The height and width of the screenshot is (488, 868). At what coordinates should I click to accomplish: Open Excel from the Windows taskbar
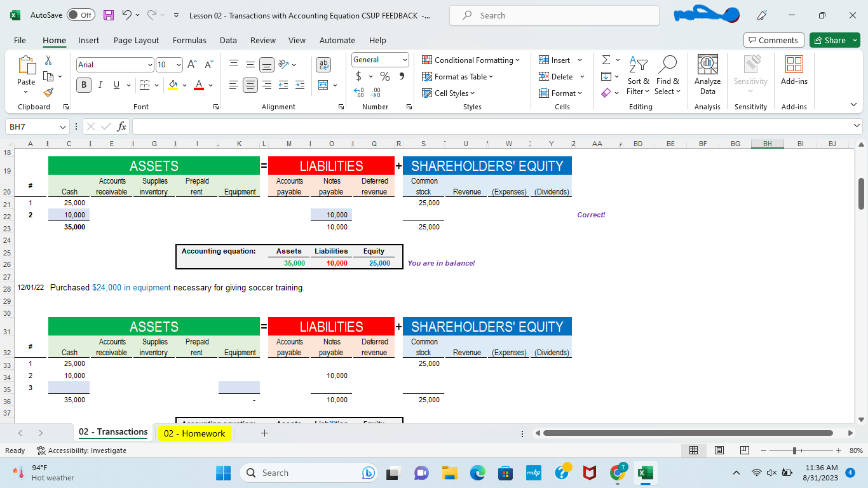[x=645, y=473]
